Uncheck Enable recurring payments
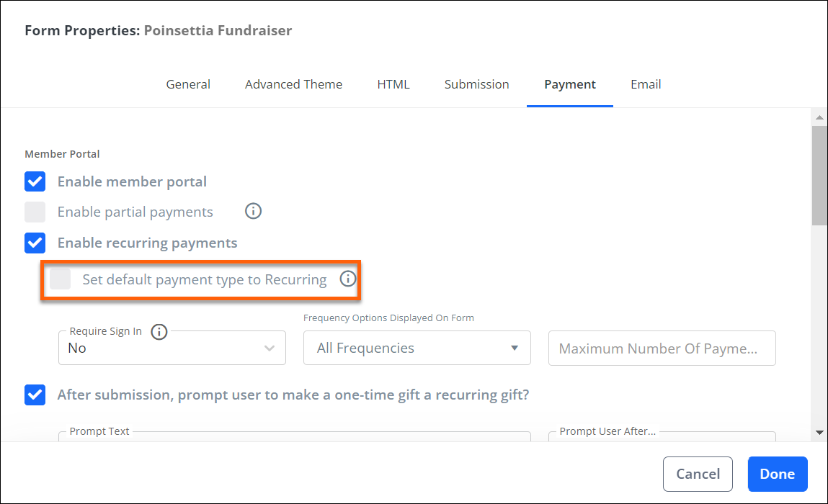The height and width of the screenshot is (504, 828). click(x=35, y=243)
